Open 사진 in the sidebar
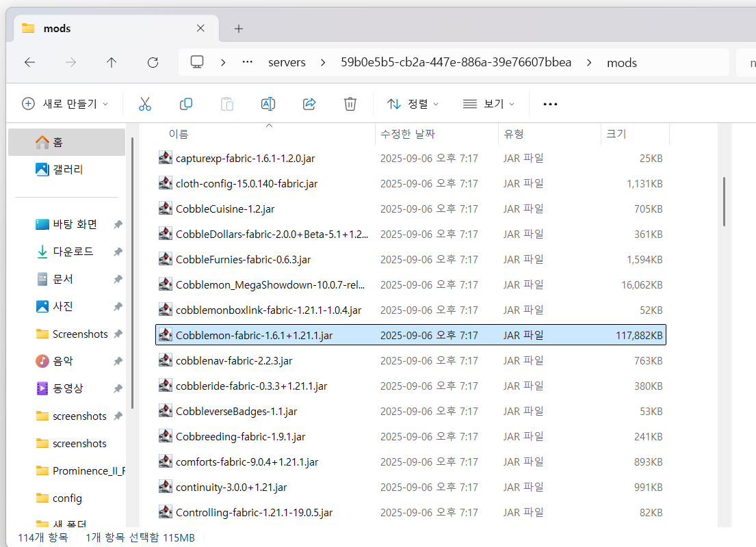 [x=66, y=306]
